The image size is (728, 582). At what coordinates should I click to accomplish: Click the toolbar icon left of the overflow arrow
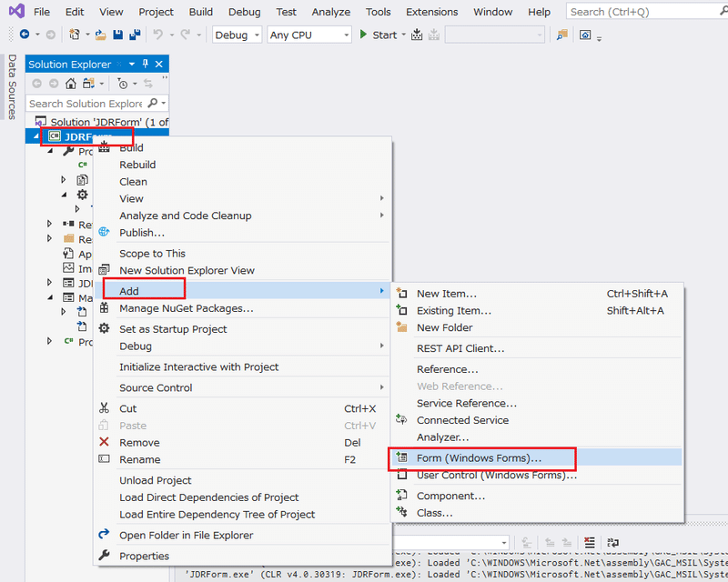pos(585,35)
